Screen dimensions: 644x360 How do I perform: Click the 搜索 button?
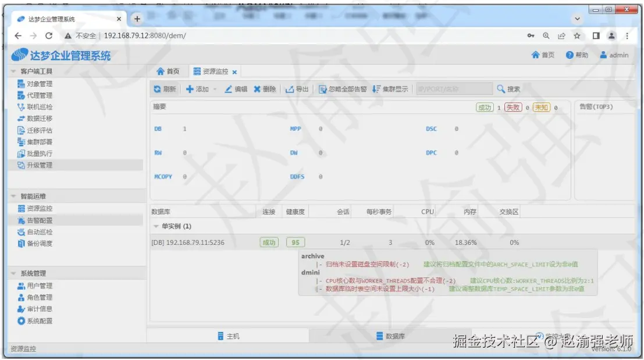coord(508,89)
